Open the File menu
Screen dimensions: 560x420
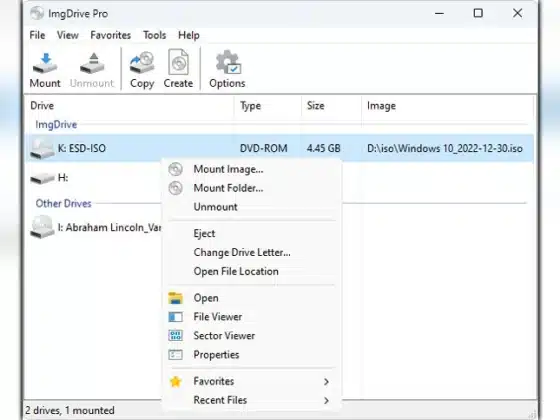pos(37,35)
